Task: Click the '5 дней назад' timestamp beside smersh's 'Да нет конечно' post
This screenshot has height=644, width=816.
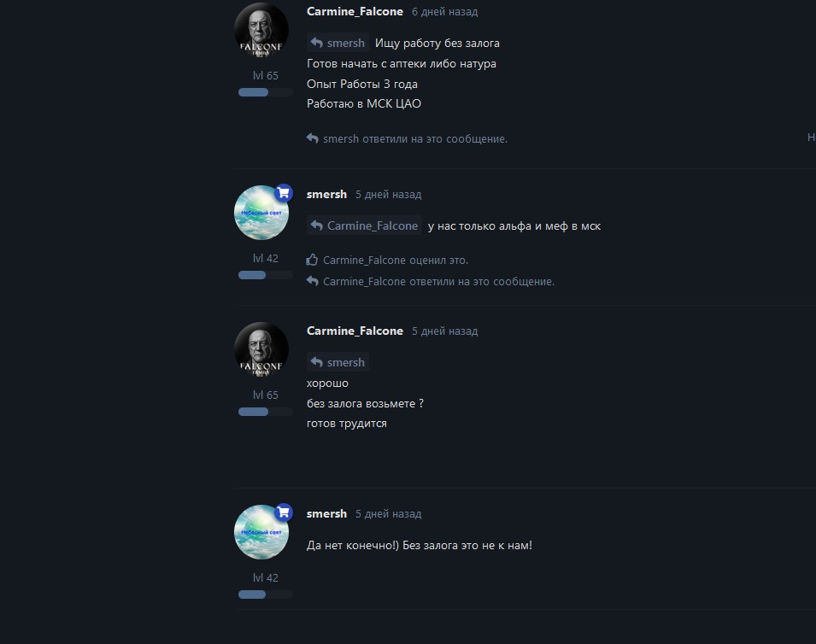Action: pos(389,514)
